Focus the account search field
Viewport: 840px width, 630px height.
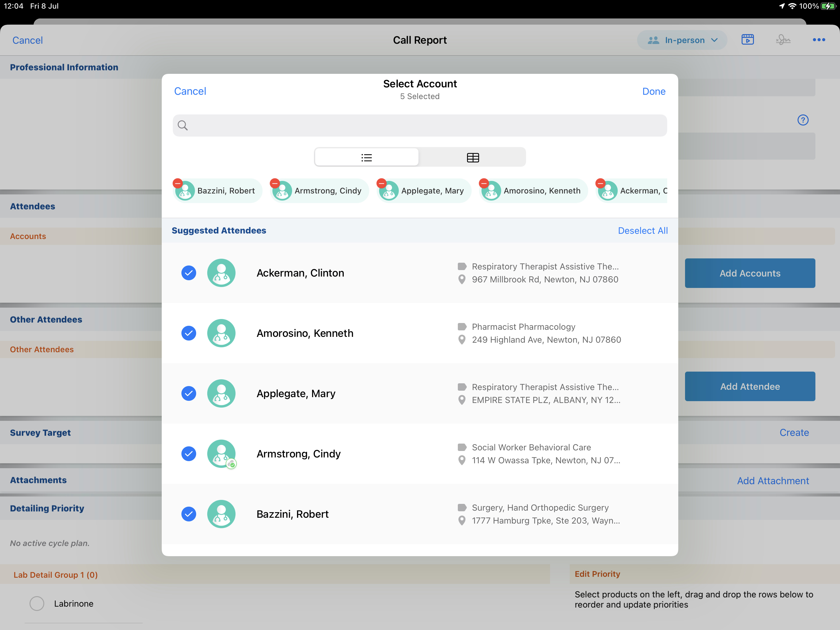click(420, 126)
